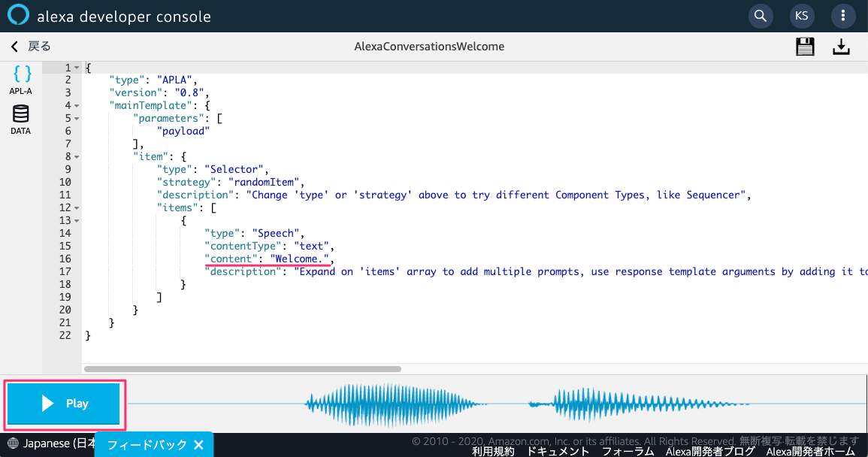Click the Alexa ring logo icon
Viewport: 868px width, 457px height.
(x=18, y=14)
